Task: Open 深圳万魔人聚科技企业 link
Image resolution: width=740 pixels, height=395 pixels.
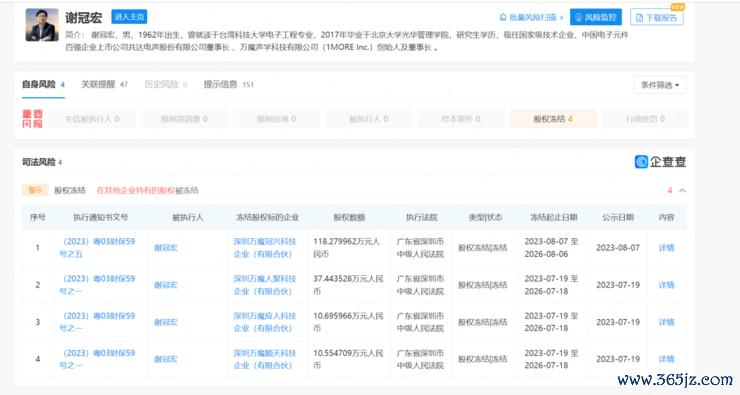Action: [x=265, y=285]
